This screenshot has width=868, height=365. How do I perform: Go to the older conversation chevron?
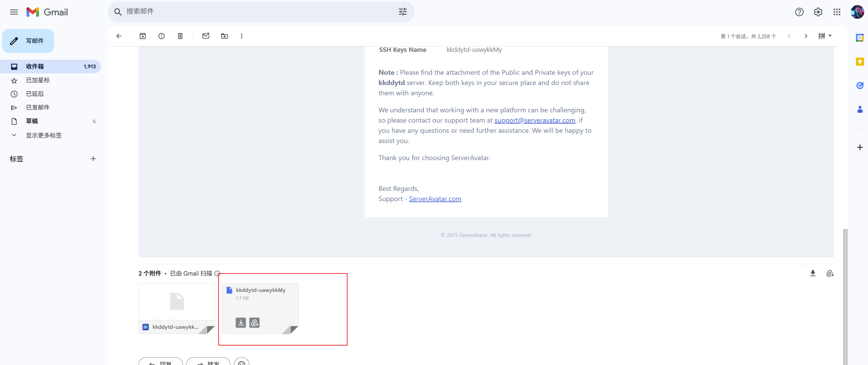coord(806,36)
